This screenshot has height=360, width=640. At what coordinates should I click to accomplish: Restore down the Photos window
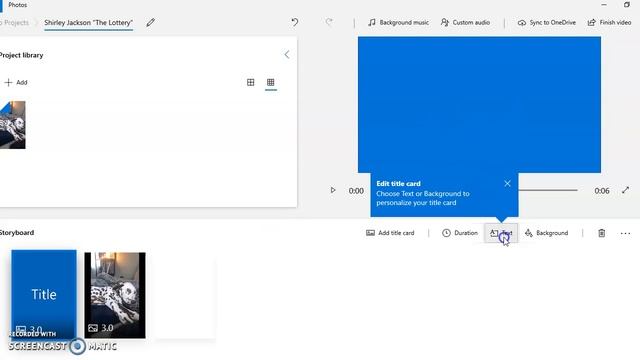coord(627,4)
